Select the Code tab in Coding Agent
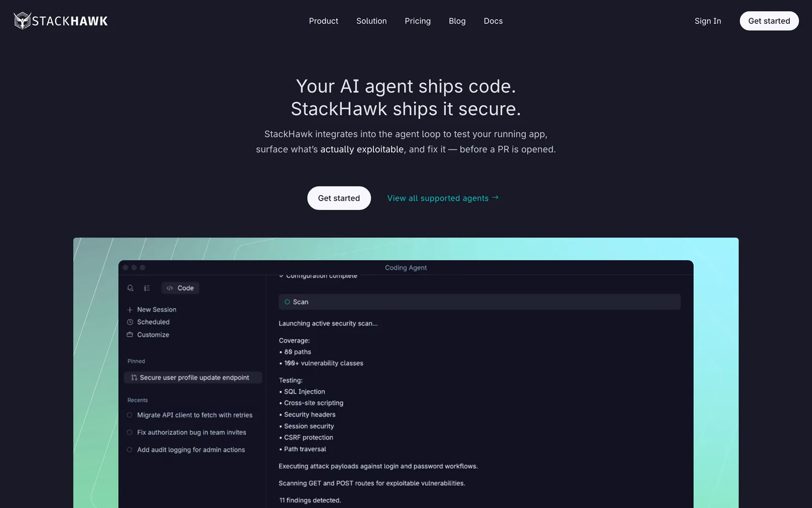 pos(180,288)
